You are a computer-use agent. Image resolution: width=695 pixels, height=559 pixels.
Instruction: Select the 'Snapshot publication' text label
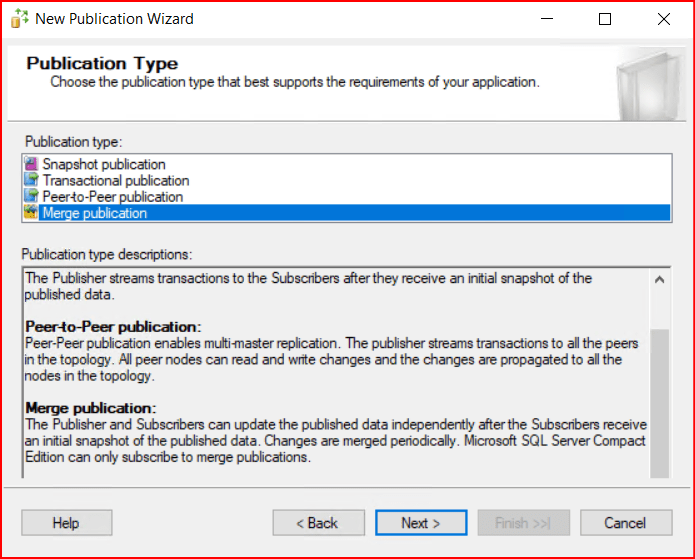104,164
